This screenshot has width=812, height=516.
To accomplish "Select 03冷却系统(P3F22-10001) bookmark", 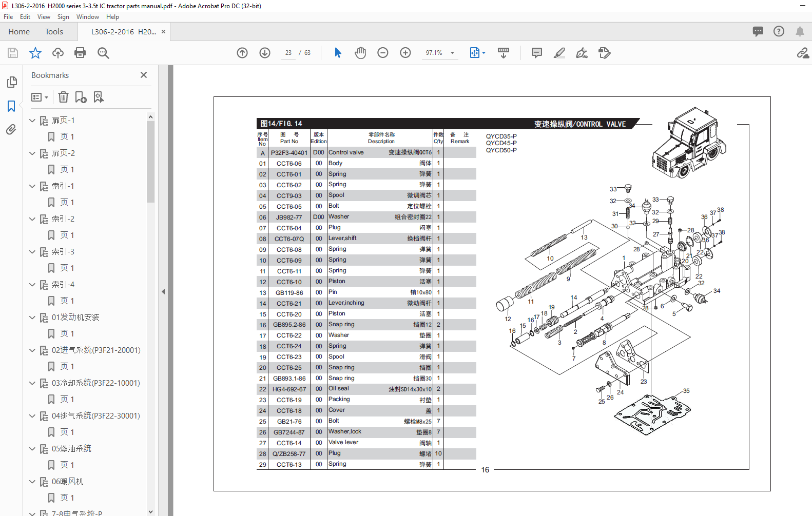I will pyautogui.click(x=96, y=383).
